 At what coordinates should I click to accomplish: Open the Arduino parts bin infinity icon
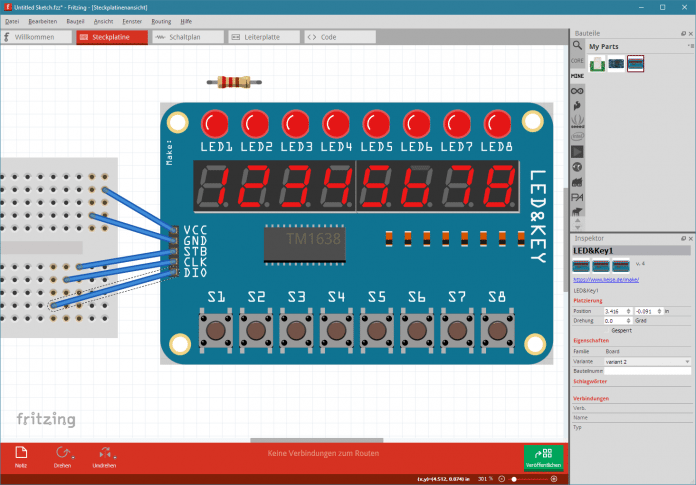tap(577, 91)
